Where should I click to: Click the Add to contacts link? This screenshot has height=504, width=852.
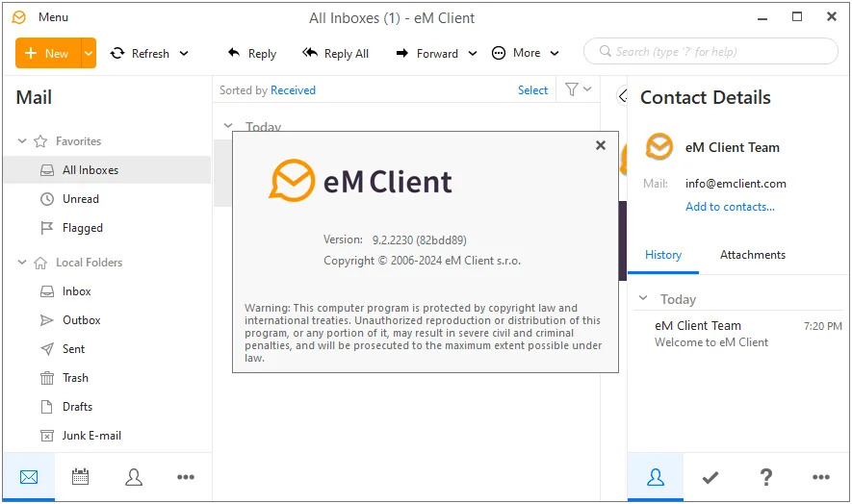pyautogui.click(x=730, y=207)
